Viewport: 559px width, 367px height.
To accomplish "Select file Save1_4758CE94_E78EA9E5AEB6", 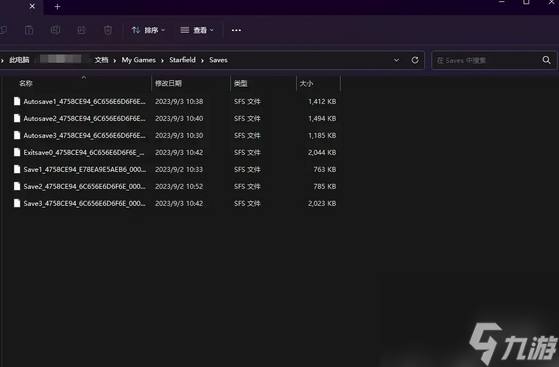I will tap(85, 169).
